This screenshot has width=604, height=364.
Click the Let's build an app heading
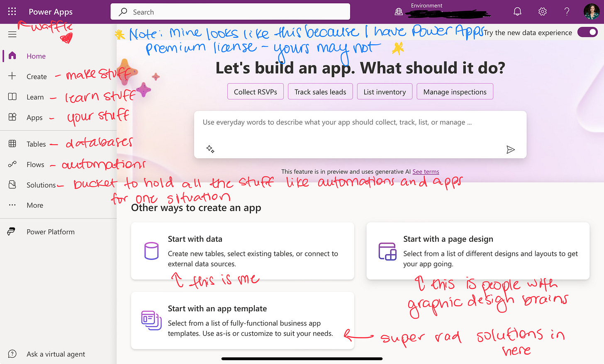360,68
